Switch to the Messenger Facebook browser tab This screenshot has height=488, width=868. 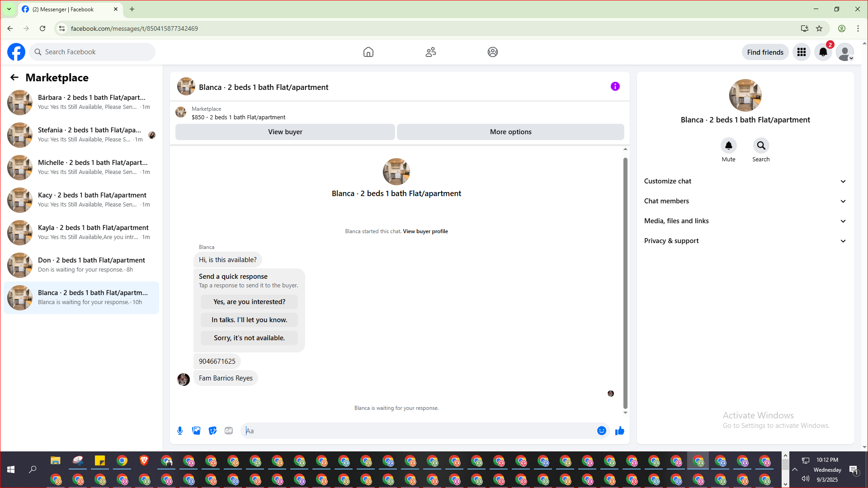click(x=70, y=9)
